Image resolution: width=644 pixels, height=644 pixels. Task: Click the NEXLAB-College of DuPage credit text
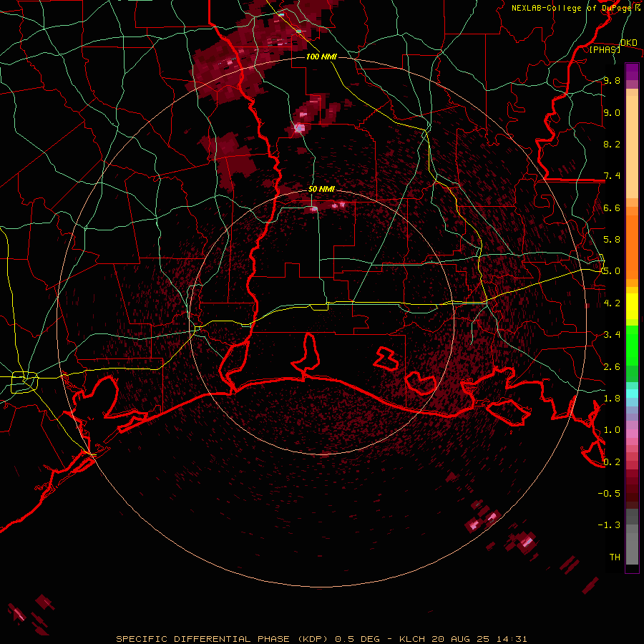point(571,8)
